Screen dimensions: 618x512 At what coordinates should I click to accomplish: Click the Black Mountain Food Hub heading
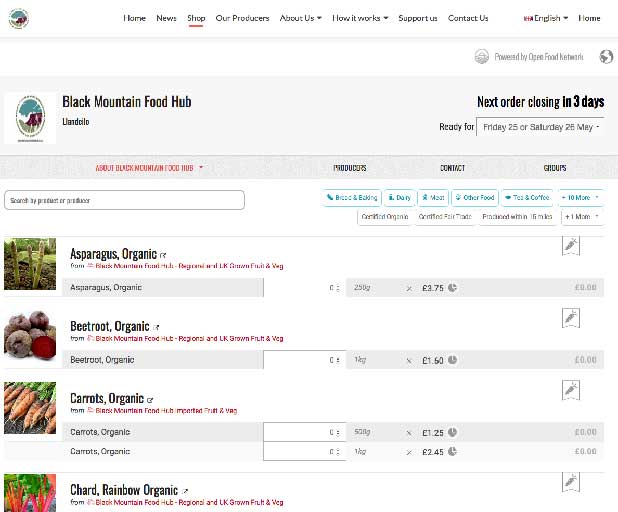(x=127, y=102)
